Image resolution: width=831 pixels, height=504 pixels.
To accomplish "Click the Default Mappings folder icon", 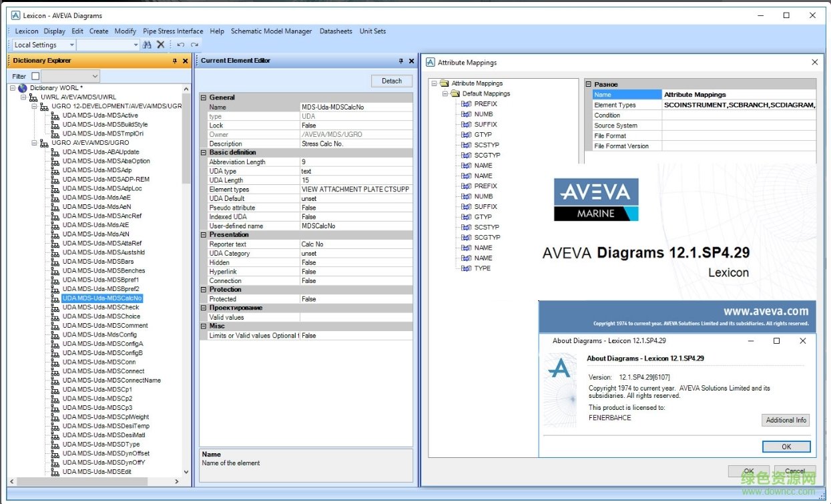I will (455, 94).
